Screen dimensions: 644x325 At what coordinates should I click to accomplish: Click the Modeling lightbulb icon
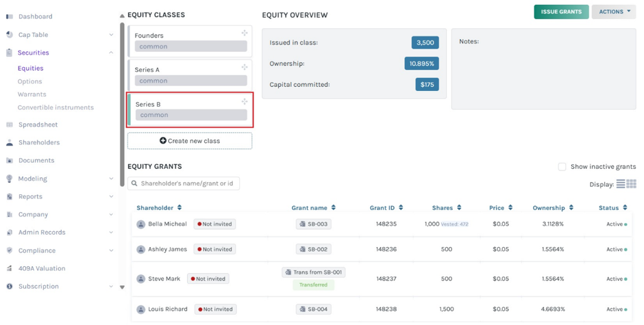click(10, 179)
